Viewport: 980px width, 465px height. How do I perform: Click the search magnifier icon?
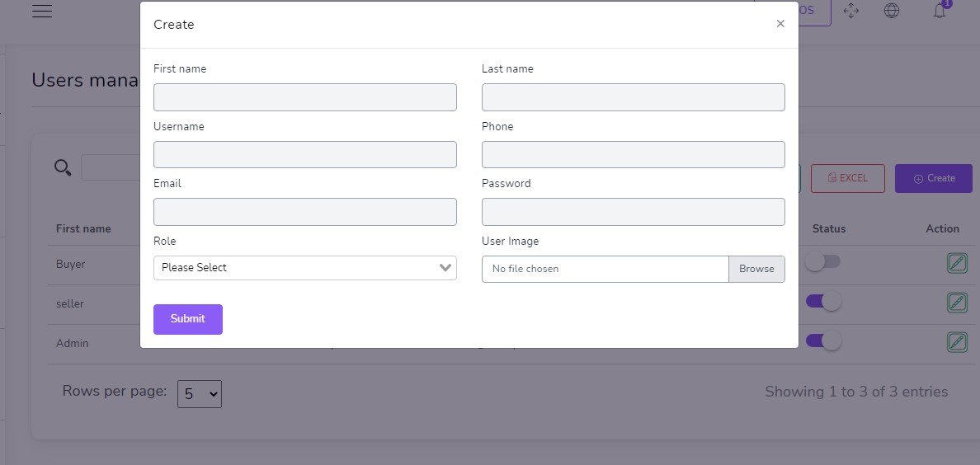point(63,168)
